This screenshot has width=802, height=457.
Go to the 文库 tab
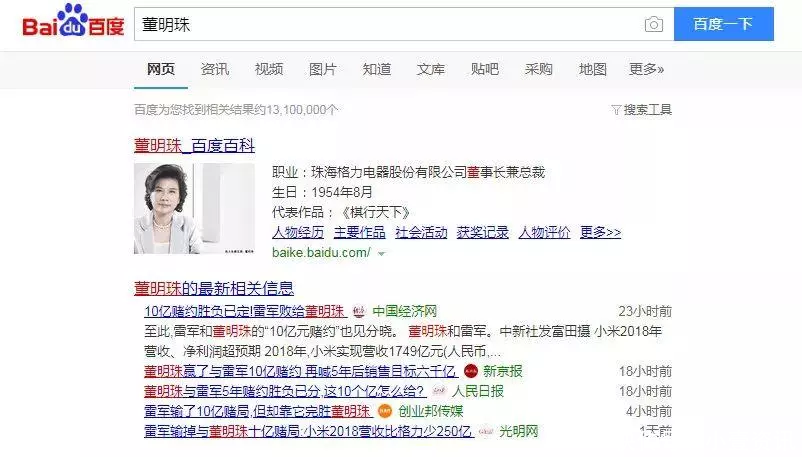(x=431, y=69)
